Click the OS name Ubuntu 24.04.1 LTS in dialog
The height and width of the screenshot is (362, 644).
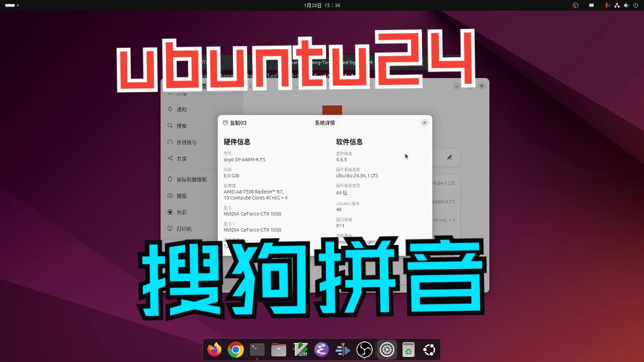point(357,175)
